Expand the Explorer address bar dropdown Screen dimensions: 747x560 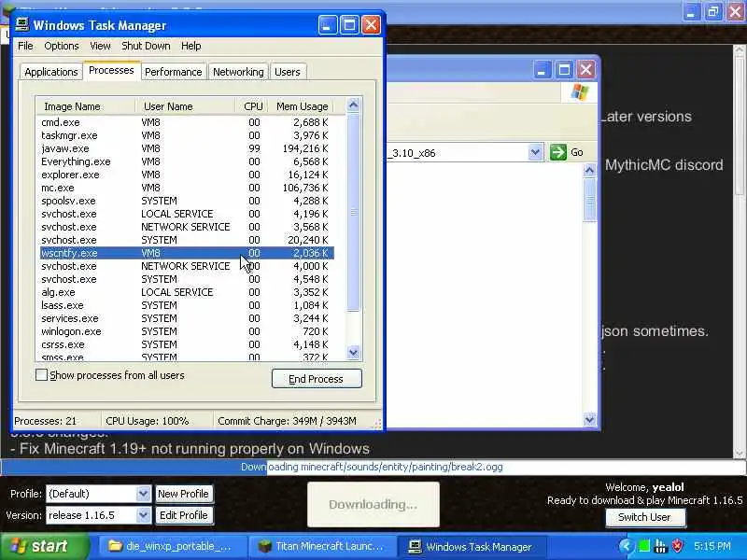pos(535,152)
